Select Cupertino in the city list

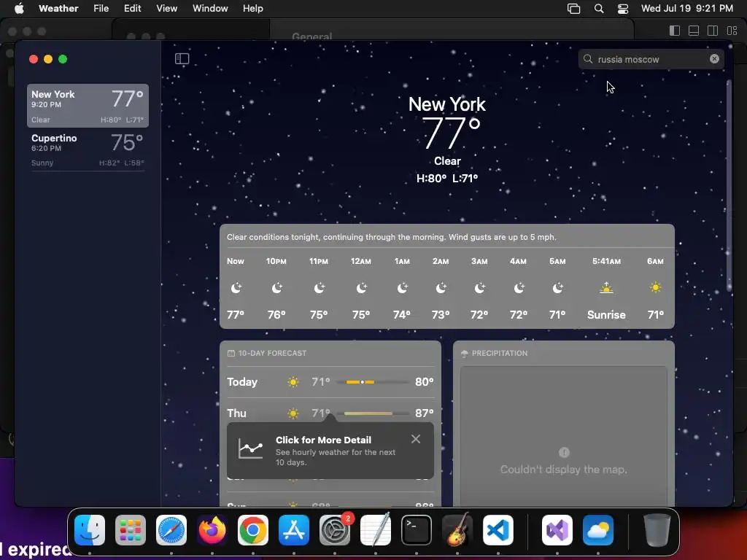(88, 149)
